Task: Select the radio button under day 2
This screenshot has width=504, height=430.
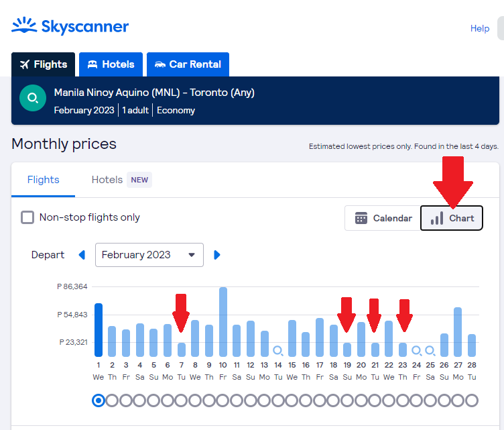Action: pyautogui.click(x=112, y=400)
